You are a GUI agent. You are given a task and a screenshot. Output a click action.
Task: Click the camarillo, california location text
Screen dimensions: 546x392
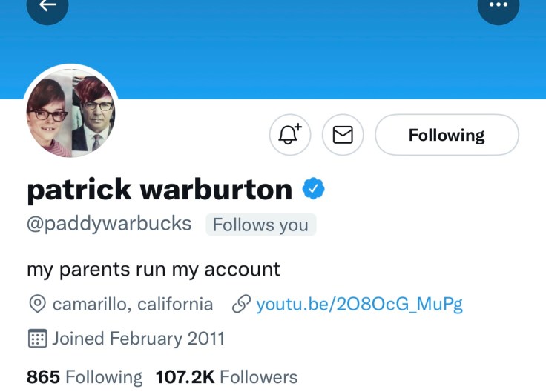[133, 304]
